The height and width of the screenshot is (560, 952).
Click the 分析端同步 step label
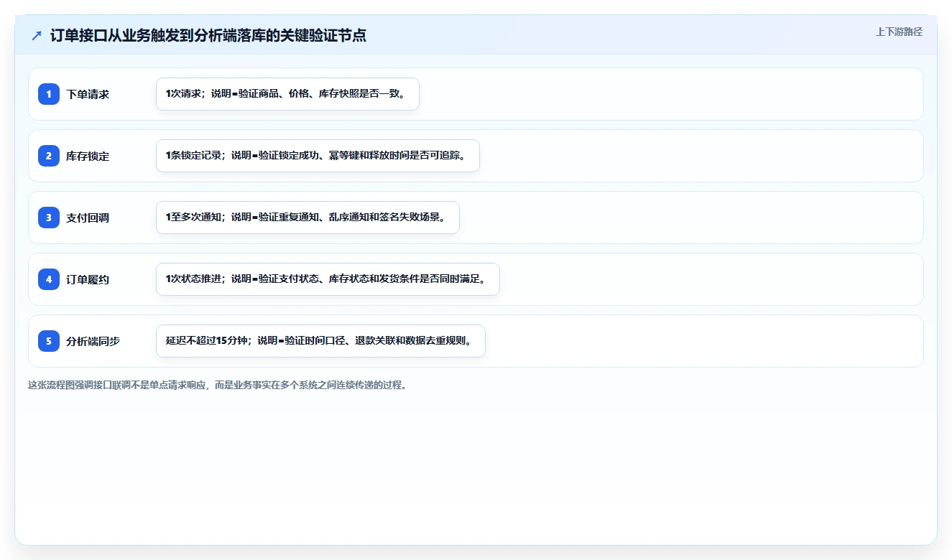[x=93, y=341]
